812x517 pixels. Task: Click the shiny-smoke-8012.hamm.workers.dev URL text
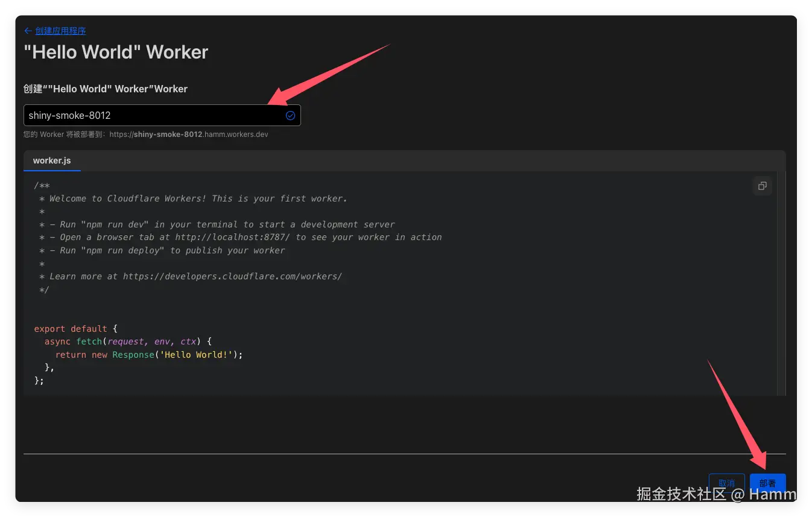click(189, 135)
